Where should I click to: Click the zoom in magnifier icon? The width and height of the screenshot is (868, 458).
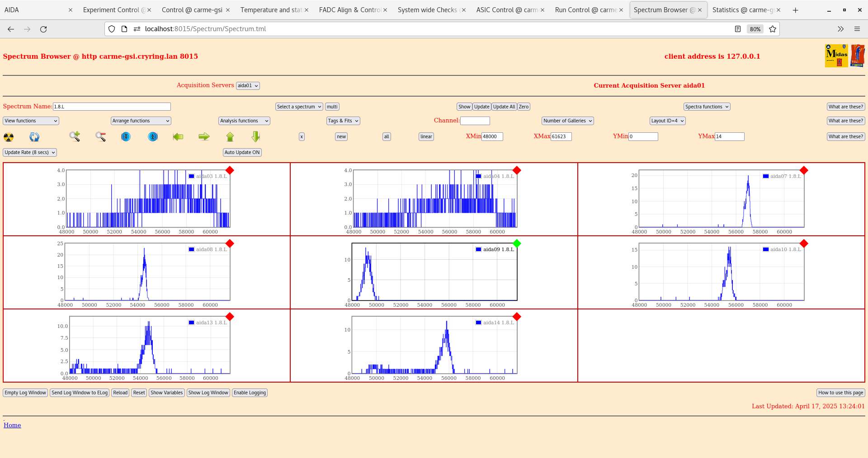[x=75, y=136]
